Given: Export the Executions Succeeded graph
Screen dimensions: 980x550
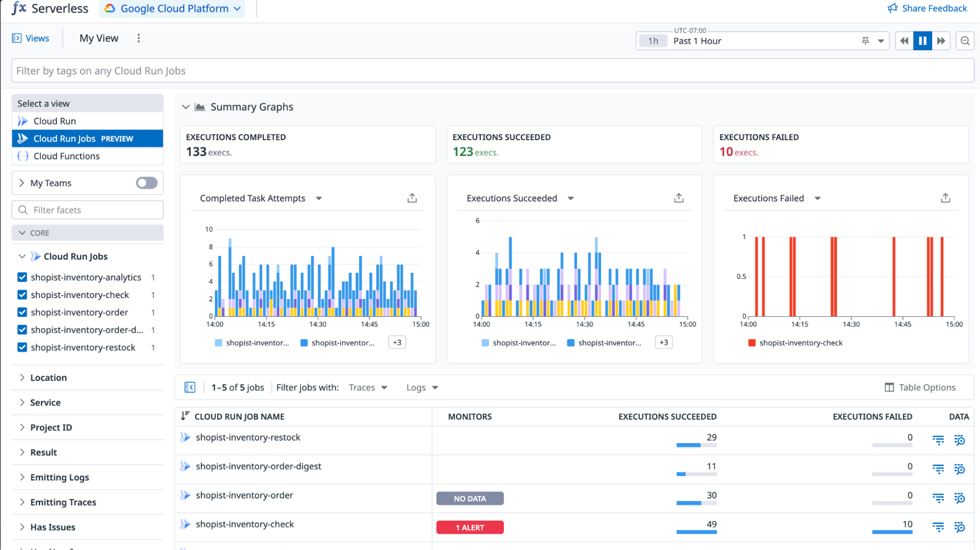Looking at the screenshot, I should [679, 198].
